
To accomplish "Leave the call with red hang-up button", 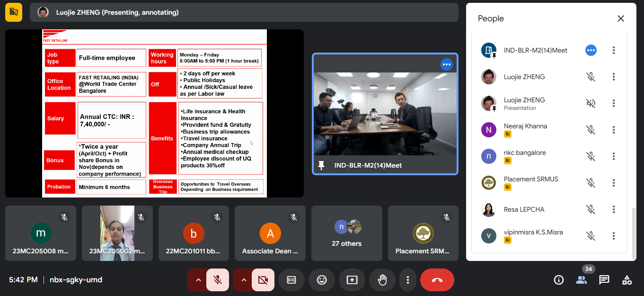I will coord(437,280).
